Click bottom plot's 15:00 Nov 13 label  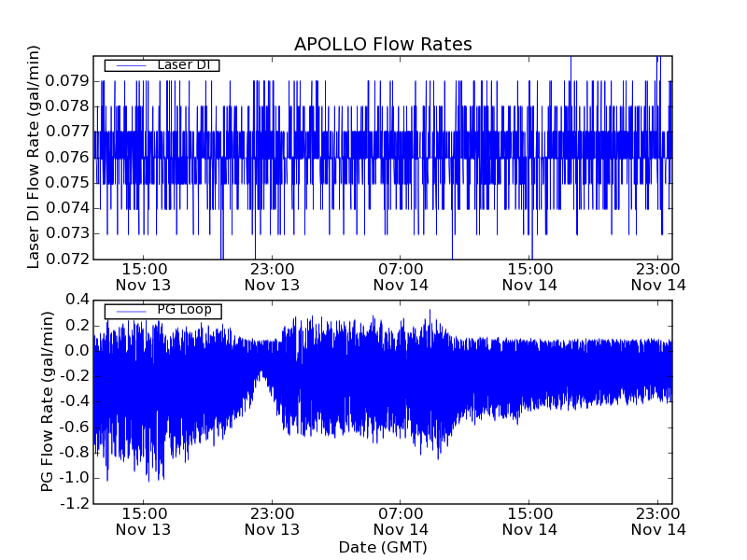[x=144, y=522]
